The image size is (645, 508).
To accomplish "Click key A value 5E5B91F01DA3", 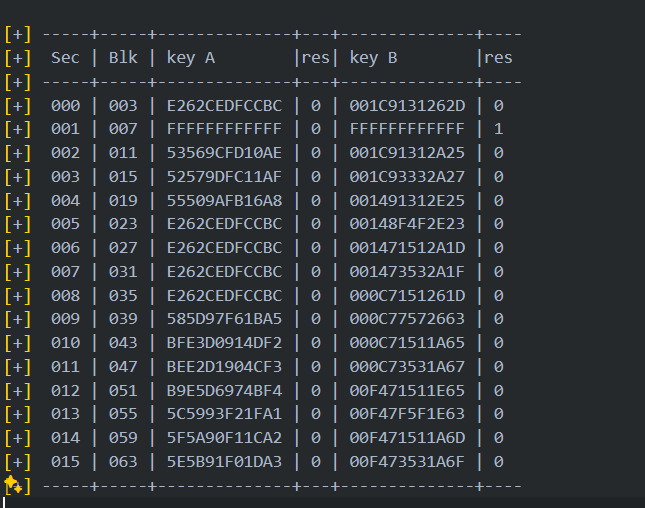I will (224, 462).
